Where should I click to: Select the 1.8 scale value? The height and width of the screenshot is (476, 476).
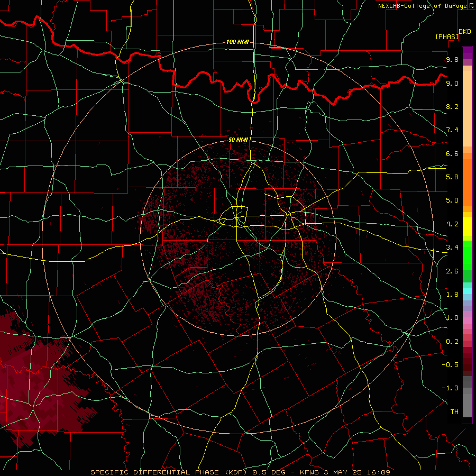point(452,295)
